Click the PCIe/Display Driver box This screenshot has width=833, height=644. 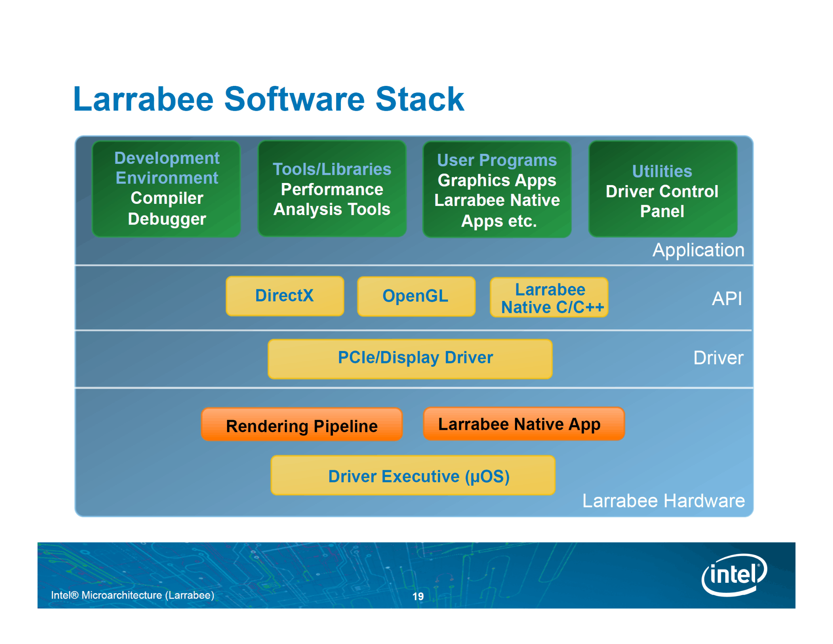point(410,359)
